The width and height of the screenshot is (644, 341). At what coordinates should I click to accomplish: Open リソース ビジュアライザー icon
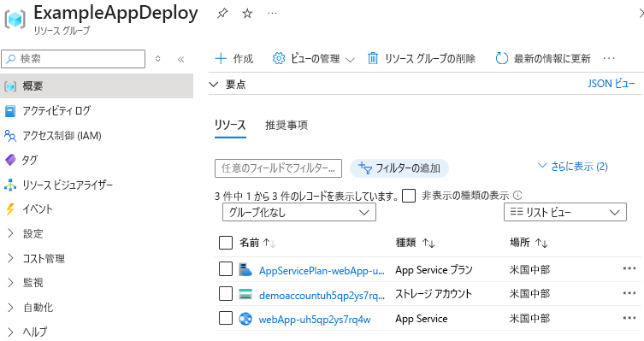point(10,185)
